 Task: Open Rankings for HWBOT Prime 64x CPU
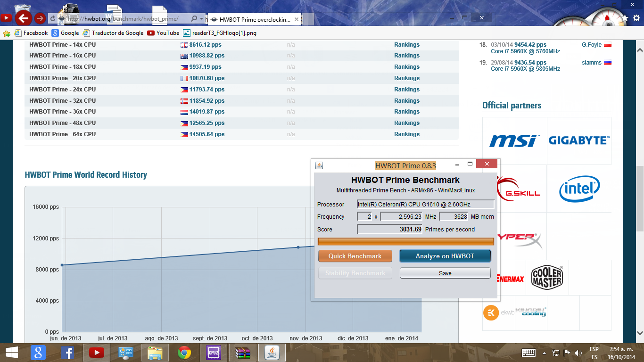click(407, 134)
